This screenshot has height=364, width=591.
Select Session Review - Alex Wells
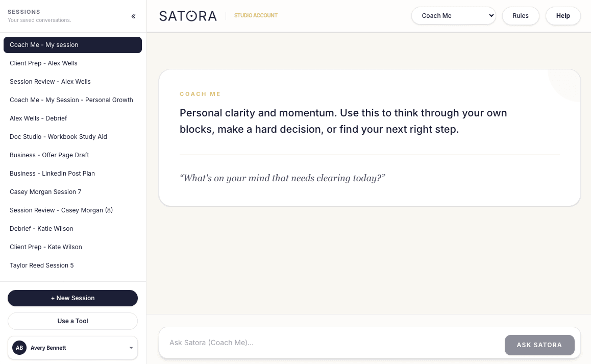(50, 82)
